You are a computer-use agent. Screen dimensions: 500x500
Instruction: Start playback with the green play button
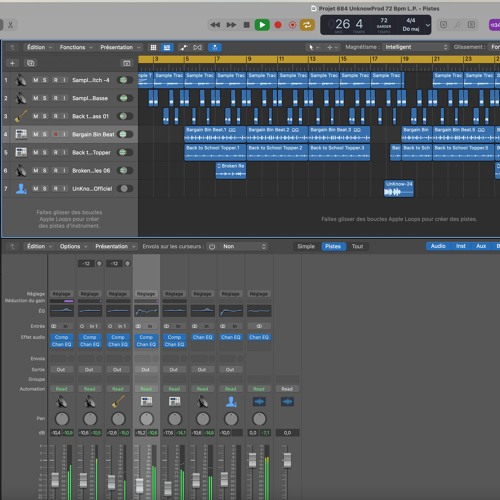(x=262, y=25)
